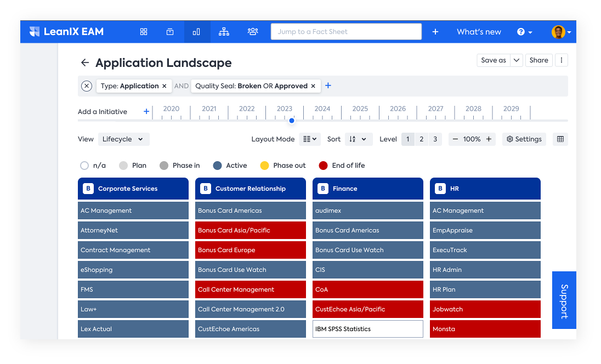This screenshot has width=601, height=364.
Task: Click the timeline's blue current-date marker
Action: (292, 121)
